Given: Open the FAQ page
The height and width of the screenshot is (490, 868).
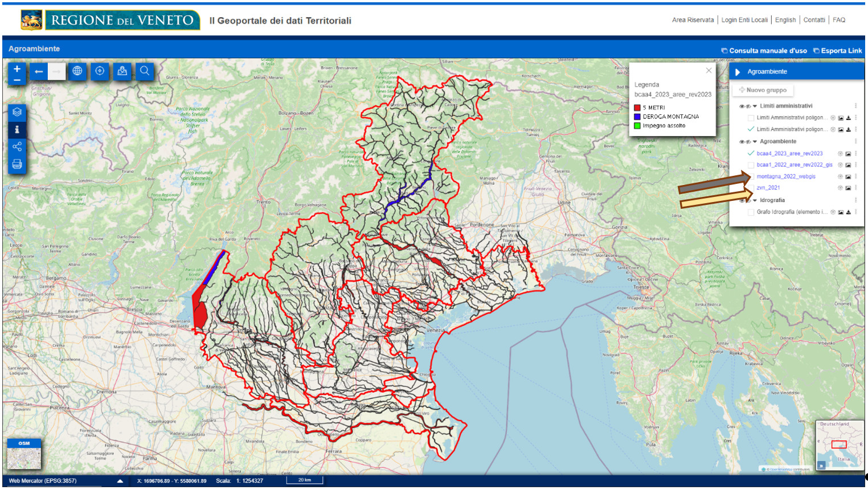Looking at the screenshot, I should tap(838, 20).
